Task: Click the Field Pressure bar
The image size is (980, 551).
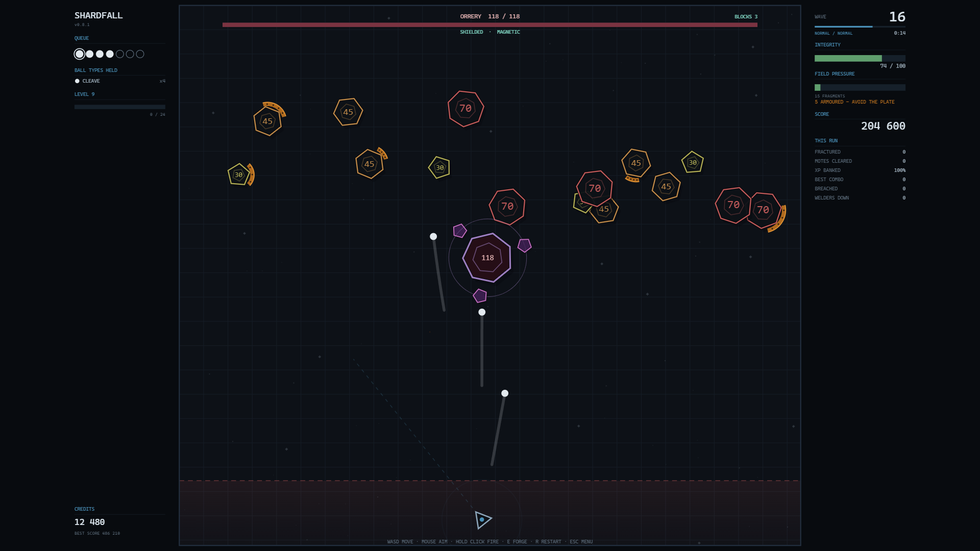Action: [x=860, y=88]
